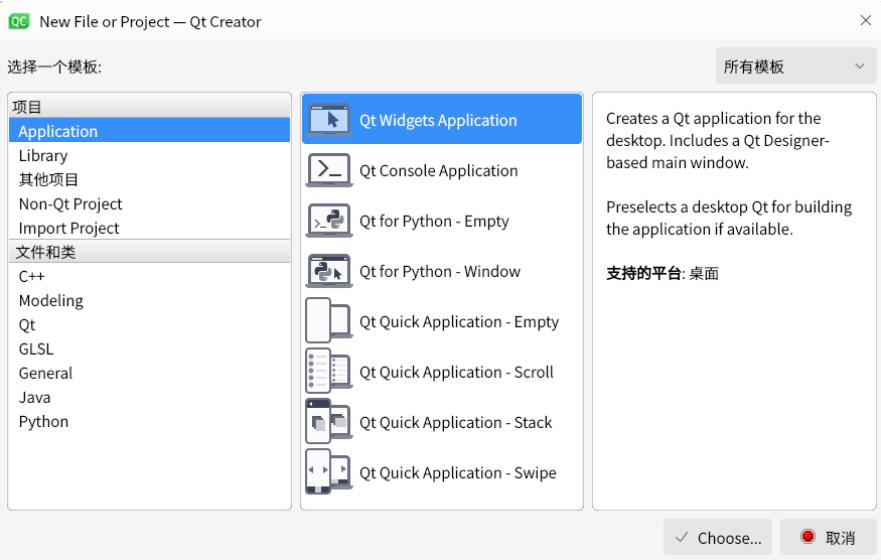This screenshot has height=560, width=881.
Task: Click the Qt Quick Application - Stack icon
Action: tap(329, 422)
